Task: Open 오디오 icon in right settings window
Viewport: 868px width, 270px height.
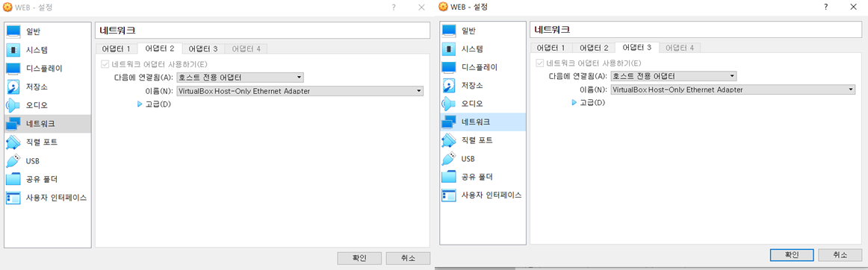Action: (x=449, y=104)
